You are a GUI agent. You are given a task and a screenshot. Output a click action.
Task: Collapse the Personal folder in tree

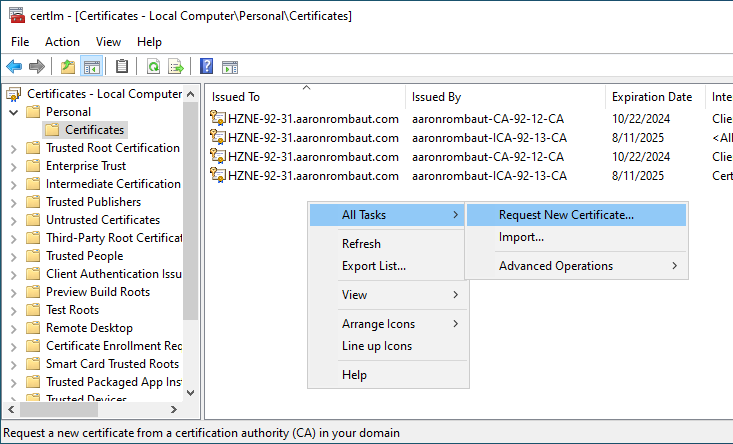[13, 112]
